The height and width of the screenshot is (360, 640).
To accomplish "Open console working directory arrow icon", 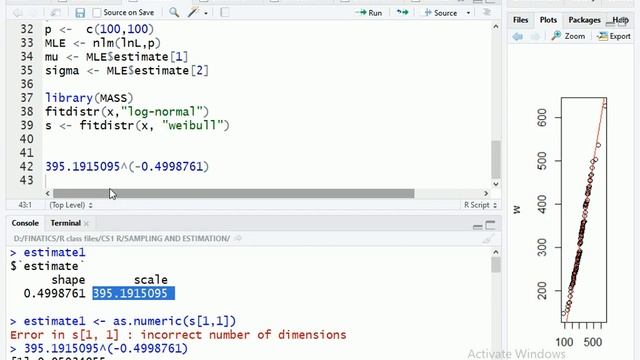I will point(238,238).
